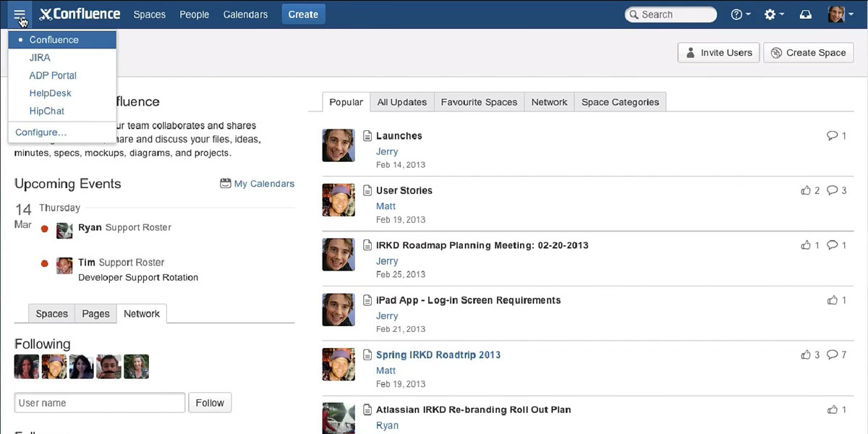868x434 pixels.
Task: Click the comment bubble on Spring IRKD Roadtrip
Action: pos(832,354)
